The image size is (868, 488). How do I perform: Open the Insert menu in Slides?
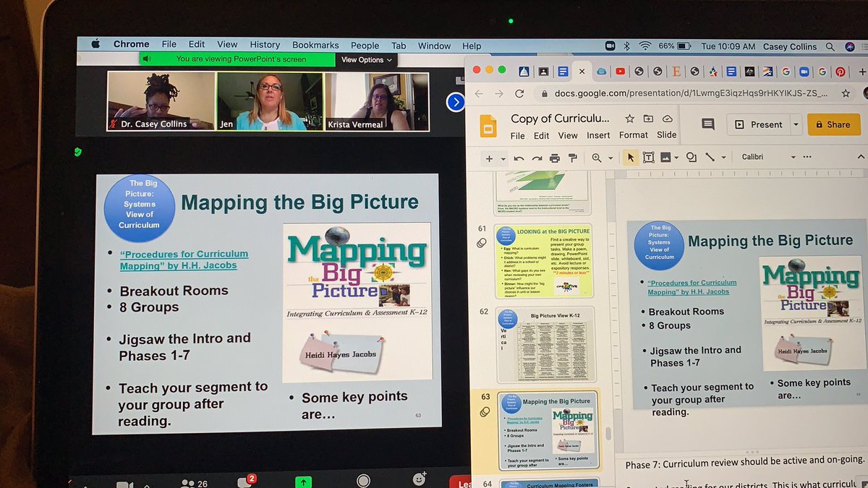pyautogui.click(x=598, y=135)
